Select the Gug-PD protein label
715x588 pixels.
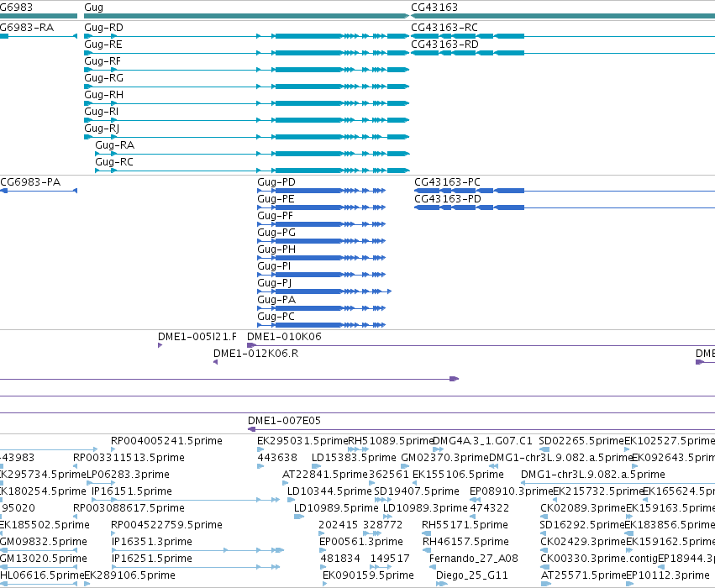click(x=276, y=182)
